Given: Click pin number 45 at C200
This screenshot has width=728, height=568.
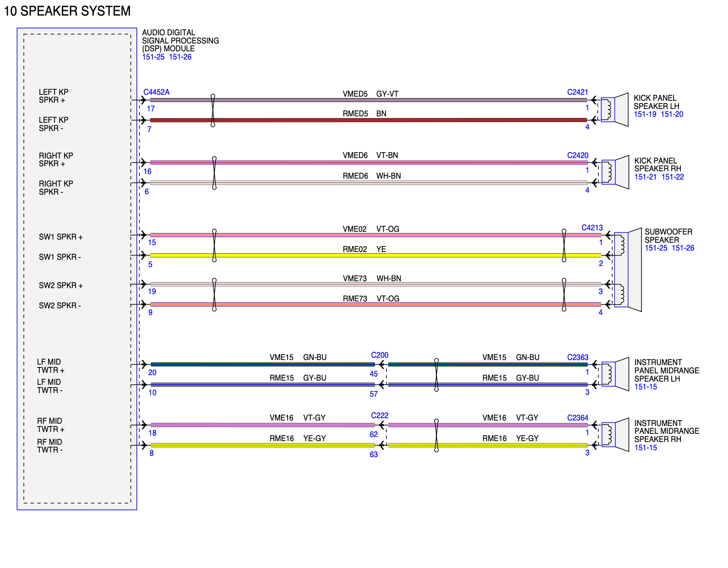Looking at the screenshot, I should click(374, 374).
